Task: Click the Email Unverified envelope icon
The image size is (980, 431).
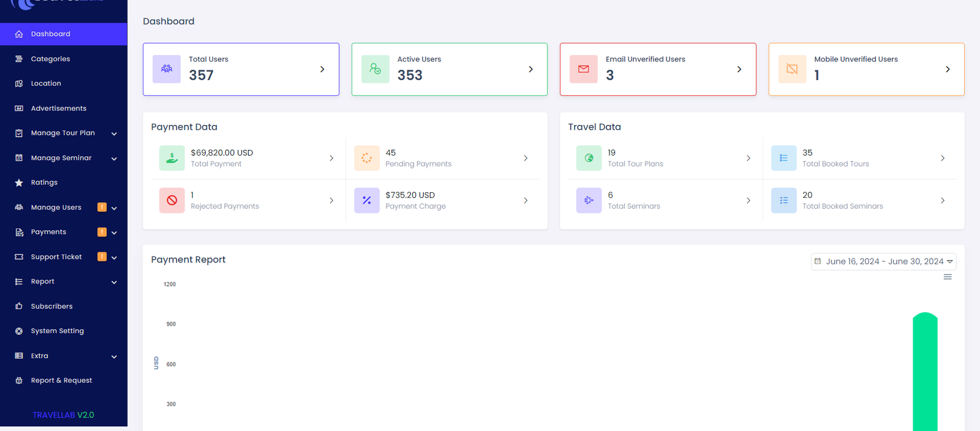Action: click(584, 69)
